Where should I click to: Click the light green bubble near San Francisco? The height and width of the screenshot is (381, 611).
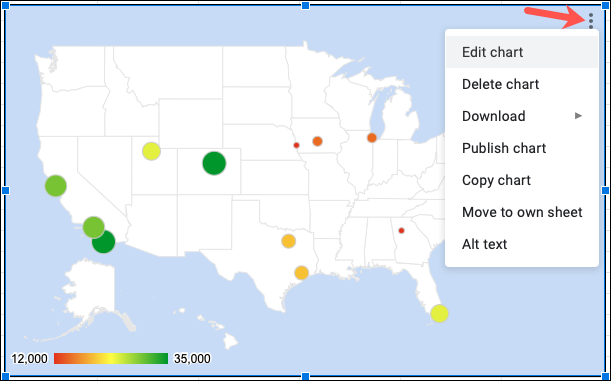(56, 186)
